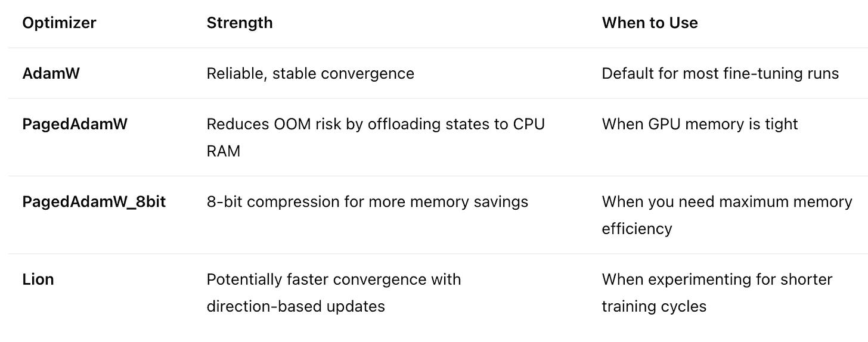Click the shorter training cycles cell
868x342 pixels.
coord(717,293)
